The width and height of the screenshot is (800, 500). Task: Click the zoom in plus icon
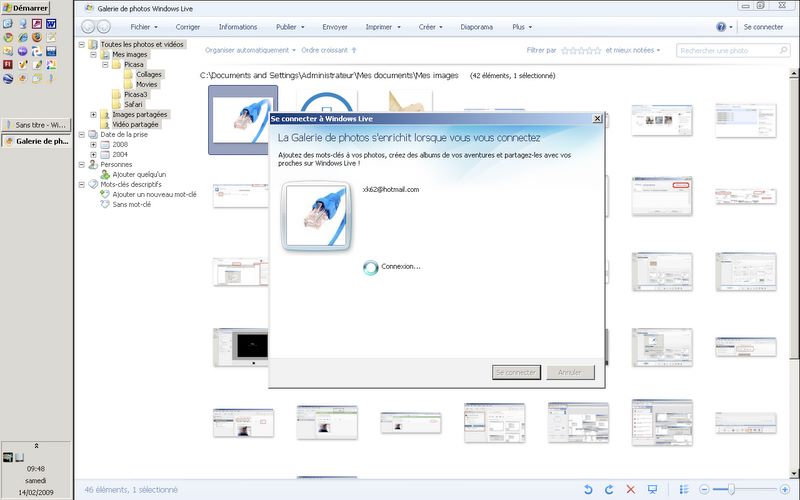tap(785, 490)
